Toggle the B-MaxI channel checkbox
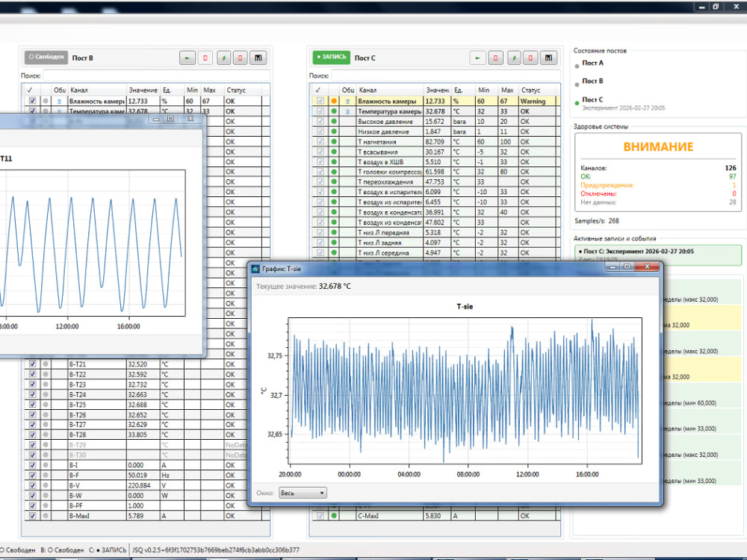Viewport: 747px width, 560px height. tap(32, 516)
